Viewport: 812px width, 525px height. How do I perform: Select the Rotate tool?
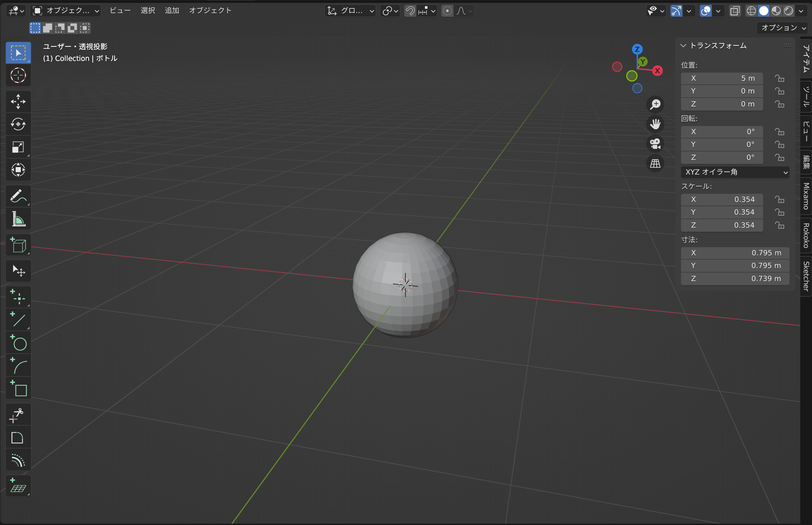pos(19,124)
